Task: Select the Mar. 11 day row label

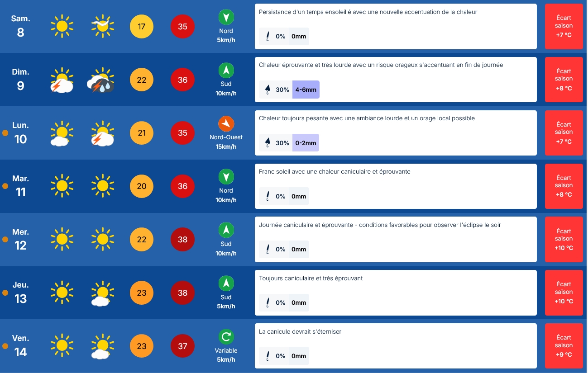Action: [21, 186]
